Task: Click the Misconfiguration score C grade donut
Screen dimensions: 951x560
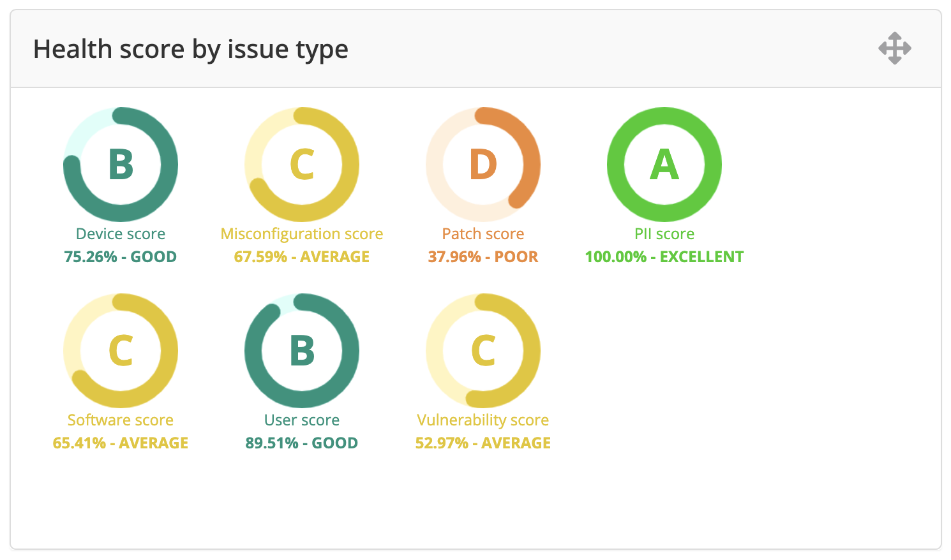Action: click(x=302, y=165)
